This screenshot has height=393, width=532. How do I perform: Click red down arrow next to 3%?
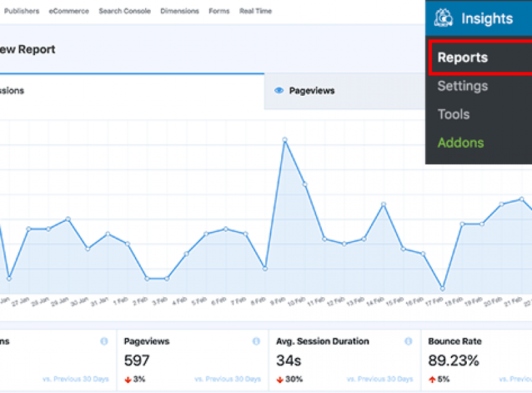coord(128,379)
